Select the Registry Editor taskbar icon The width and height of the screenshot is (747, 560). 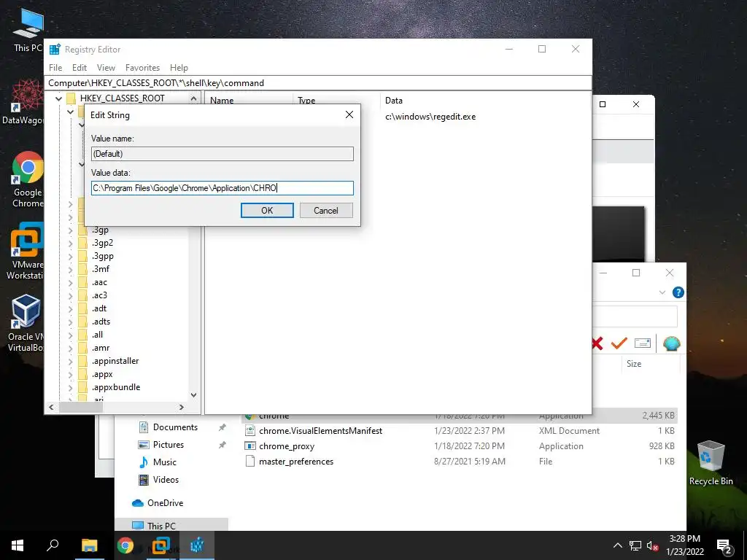pyautogui.click(x=197, y=545)
